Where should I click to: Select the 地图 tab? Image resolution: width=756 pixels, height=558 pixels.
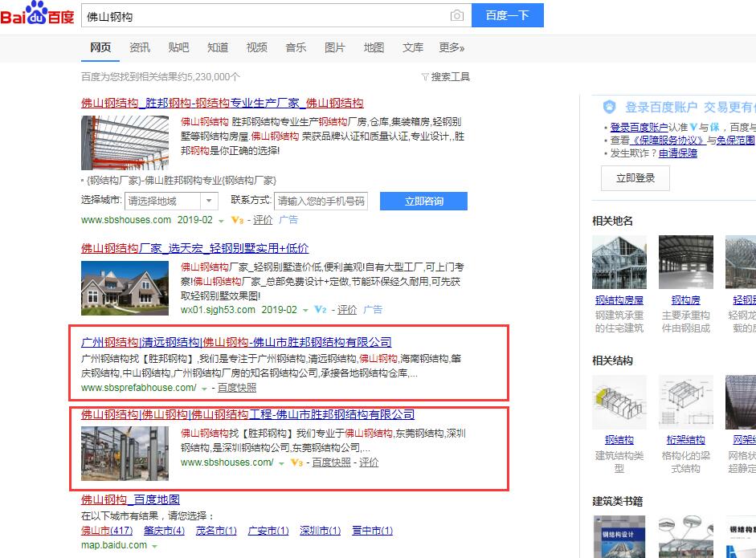point(374,48)
